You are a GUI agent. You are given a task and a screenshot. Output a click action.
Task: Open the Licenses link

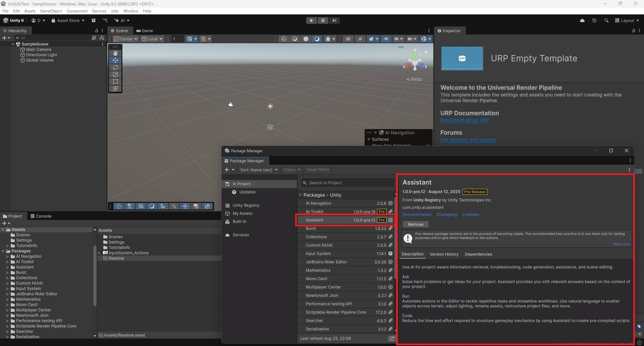(x=471, y=215)
